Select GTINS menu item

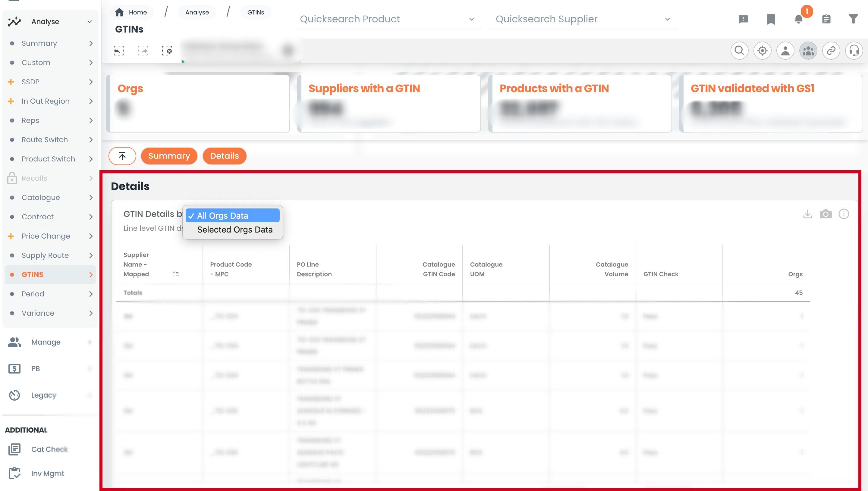(x=50, y=274)
